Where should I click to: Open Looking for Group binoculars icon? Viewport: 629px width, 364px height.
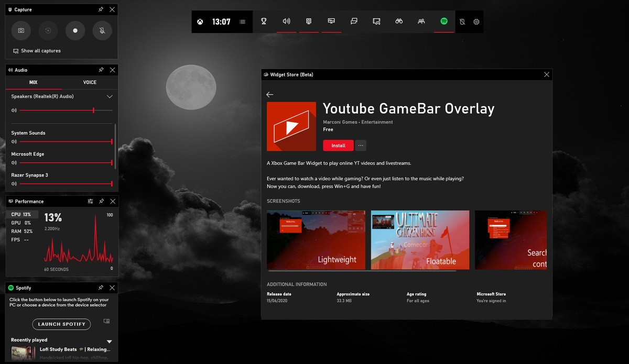pyautogui.click(x=399, y=21)
